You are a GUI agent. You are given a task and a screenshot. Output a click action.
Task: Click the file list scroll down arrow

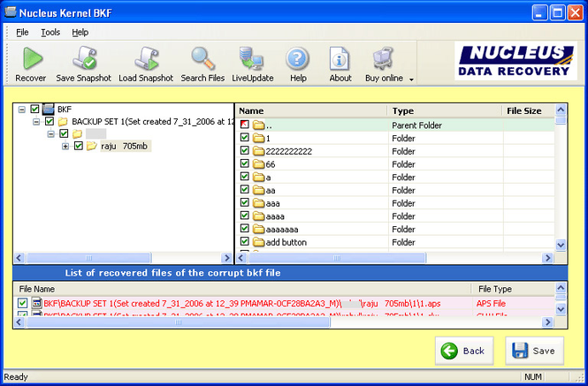tap(561, 246)
